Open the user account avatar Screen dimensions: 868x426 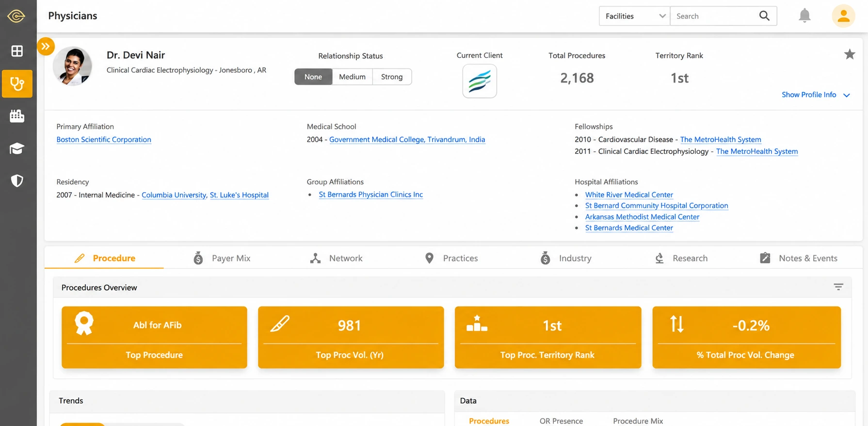[x=843, y=16]
